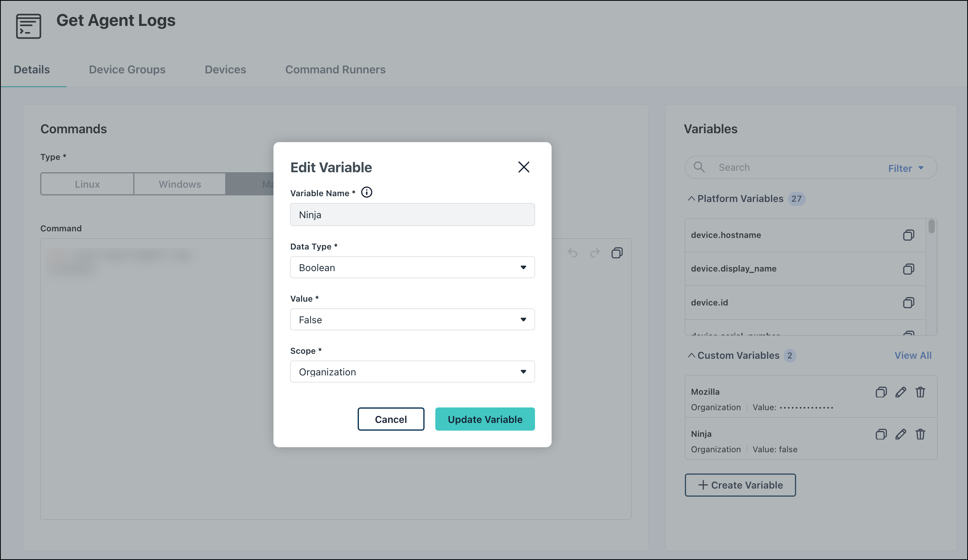Viewport: 968px width, 560px height.
Task: Edit the Mozilla custom variable
Action: click(x=900, y=392)
